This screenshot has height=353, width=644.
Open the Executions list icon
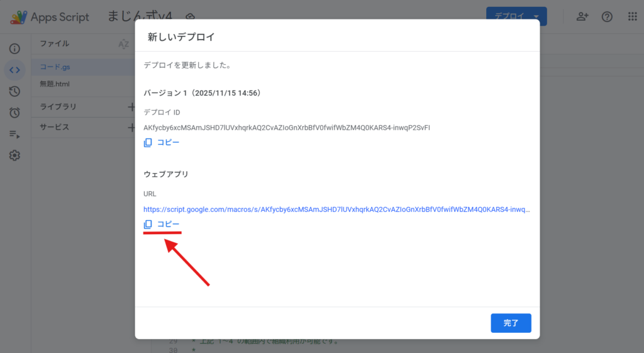[x=14, y=134]
